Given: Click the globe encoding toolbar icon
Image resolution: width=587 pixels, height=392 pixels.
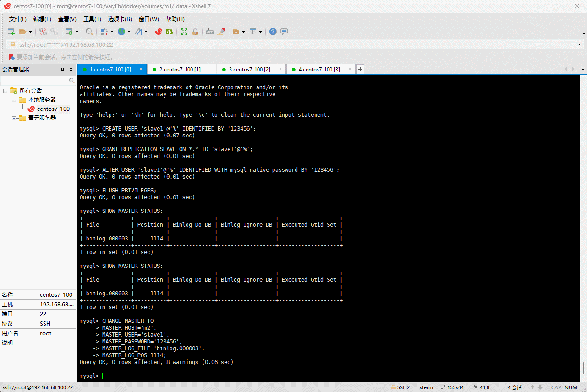Looking at the screenshot, I should point(121,32).
